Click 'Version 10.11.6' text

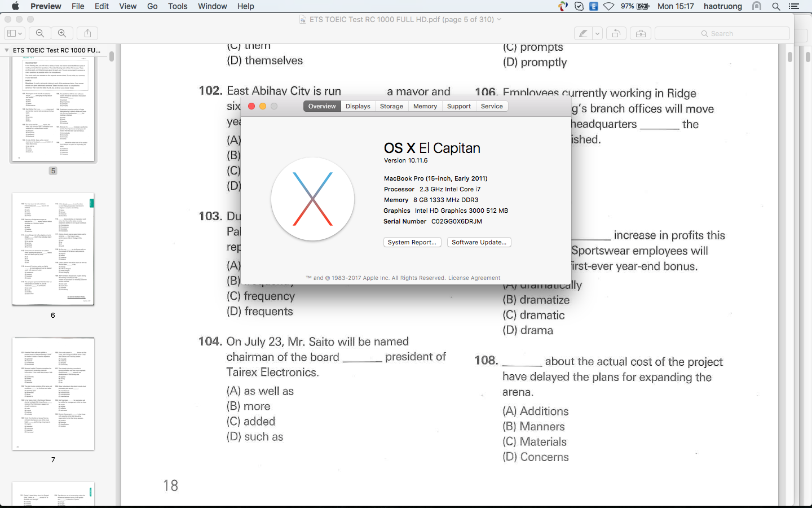(406, 160)
